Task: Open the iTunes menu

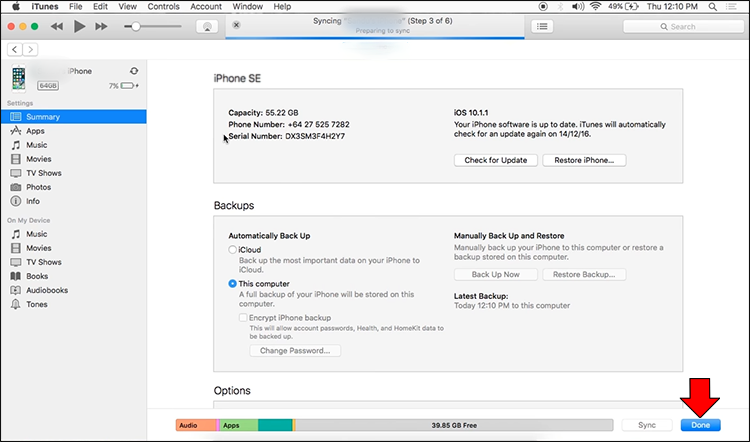Action: [44, 6]
